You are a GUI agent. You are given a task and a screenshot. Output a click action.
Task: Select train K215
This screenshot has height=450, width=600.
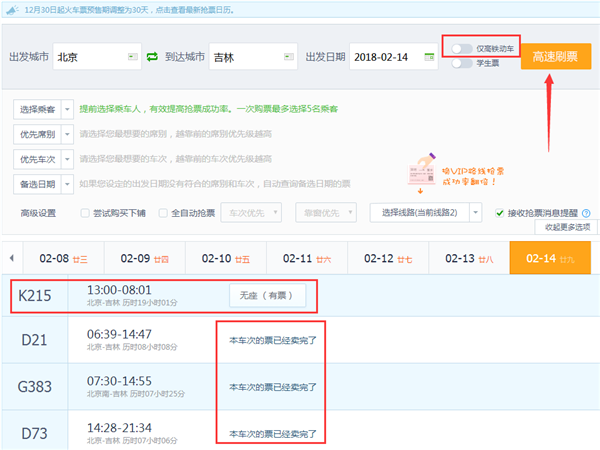click(x=35, y=296)
